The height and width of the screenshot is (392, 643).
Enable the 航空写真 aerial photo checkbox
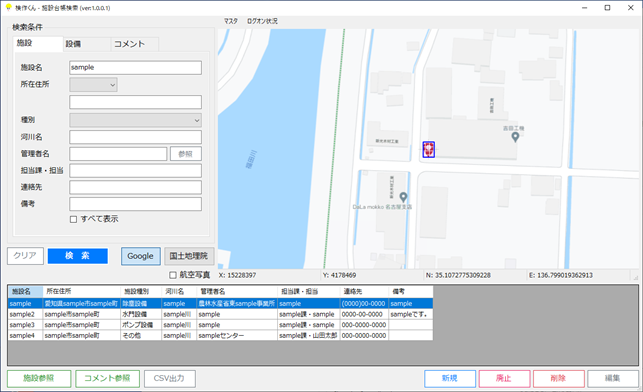coord(173,275)
